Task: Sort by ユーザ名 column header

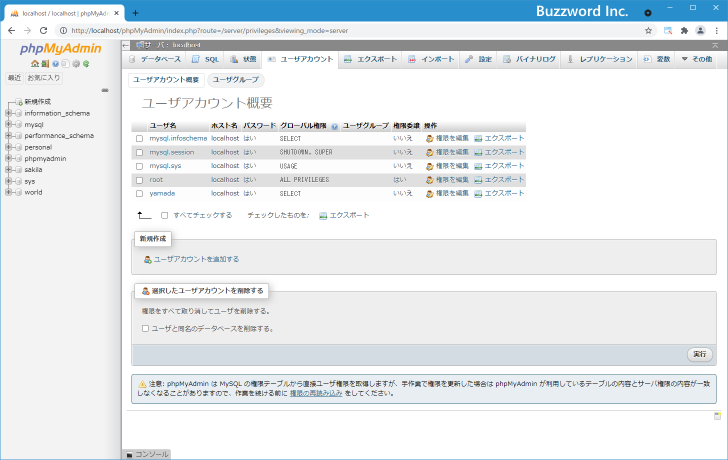Action: [162, 126]
